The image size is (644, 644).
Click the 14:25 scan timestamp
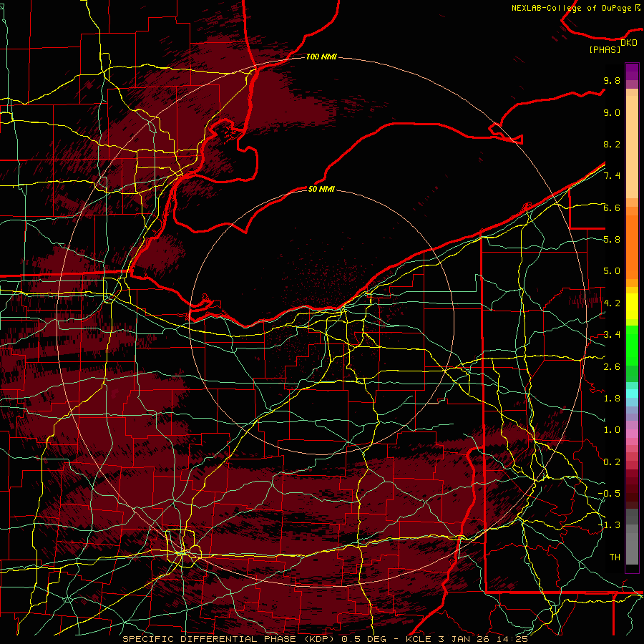(512, 639)
